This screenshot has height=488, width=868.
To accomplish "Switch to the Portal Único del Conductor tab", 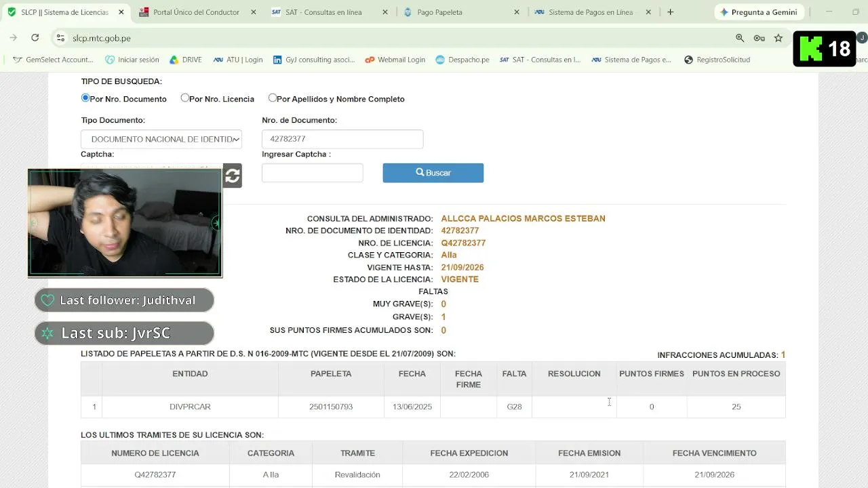I will [x=196, y=12].
